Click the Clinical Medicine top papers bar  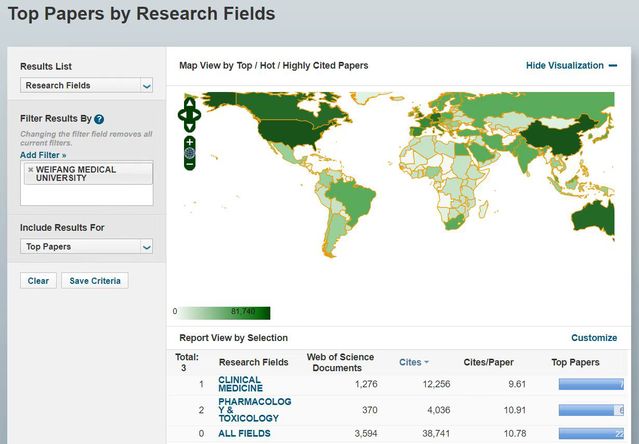point(590,384)
